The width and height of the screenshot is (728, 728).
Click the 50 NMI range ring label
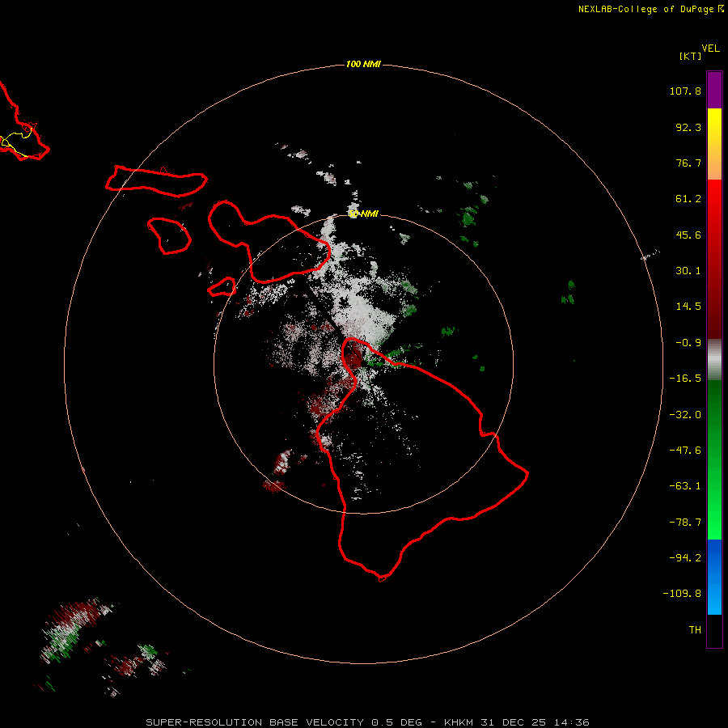(x=363, y=214)
